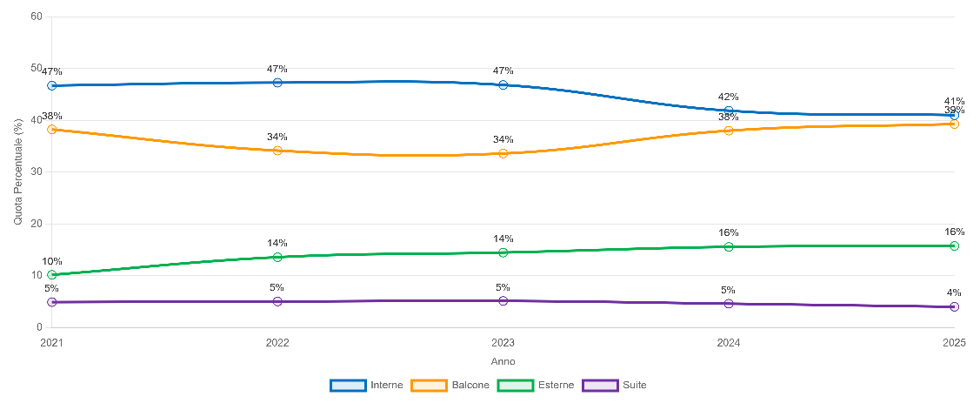This screenshot has width=980, height=410.
Task: Click the Esterne 14% point in 2022
Action: coord(277,257)
